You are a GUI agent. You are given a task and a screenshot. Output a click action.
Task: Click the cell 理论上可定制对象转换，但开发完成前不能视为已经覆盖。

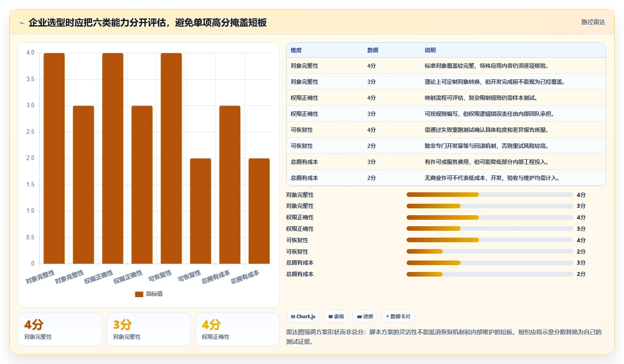click(494, 82)
